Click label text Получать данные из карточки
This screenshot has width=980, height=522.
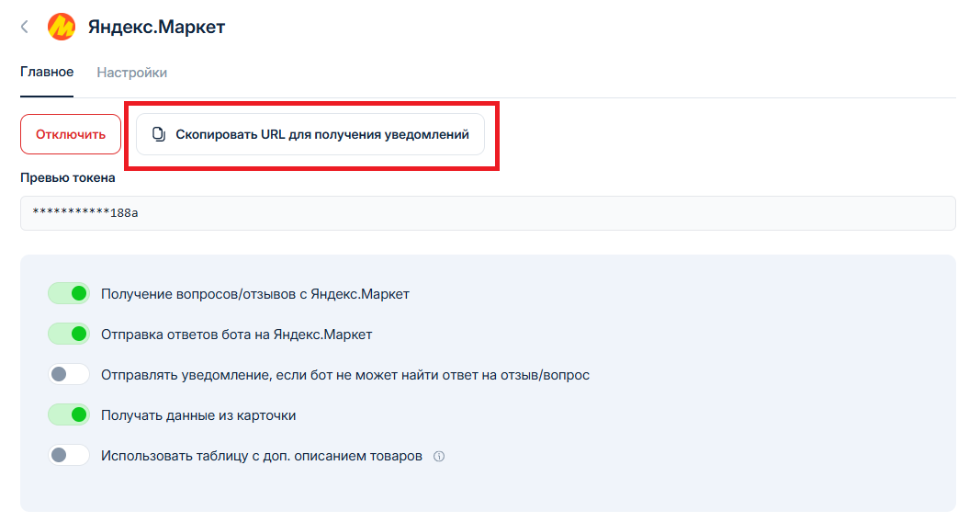(198, 415)
